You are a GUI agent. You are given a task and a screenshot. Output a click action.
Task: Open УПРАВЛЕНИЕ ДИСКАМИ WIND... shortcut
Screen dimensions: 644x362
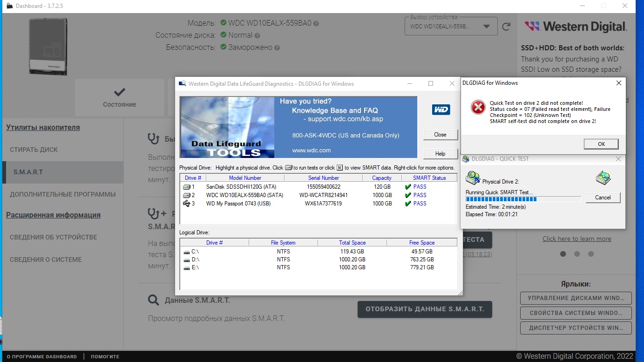[x=576, y=298]
